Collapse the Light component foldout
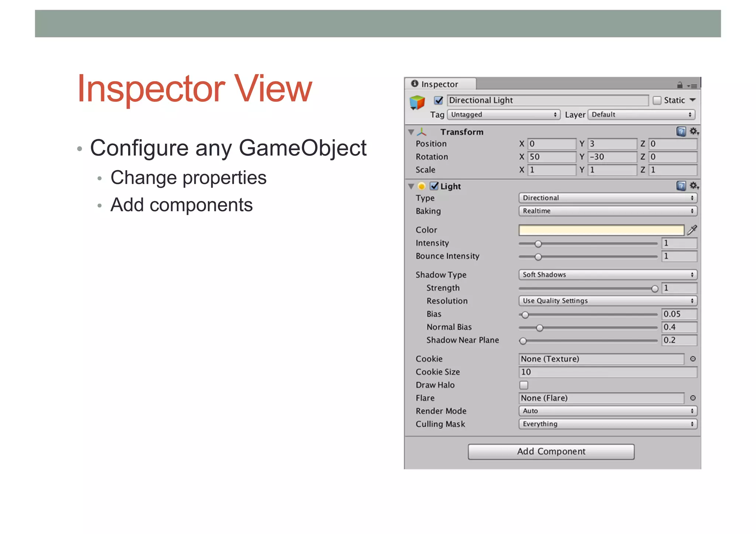 tap(411, 186)
